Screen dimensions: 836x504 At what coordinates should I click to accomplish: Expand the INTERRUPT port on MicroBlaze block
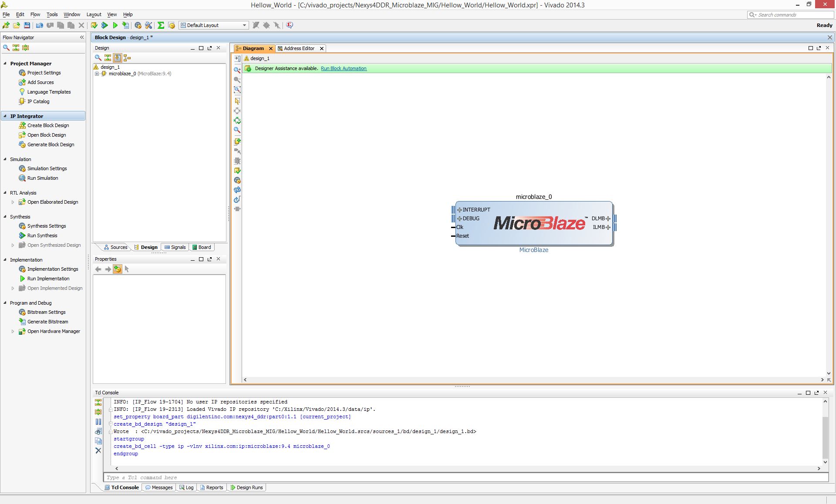(459, 210)
